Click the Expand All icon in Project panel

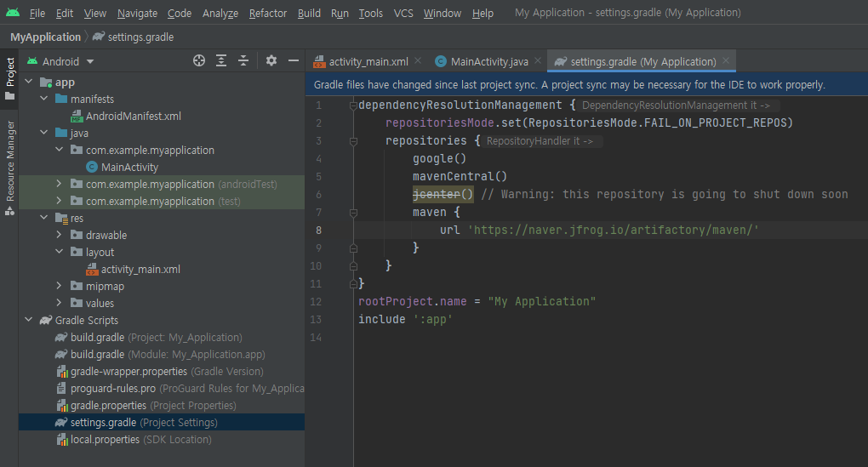pos(221,61)
